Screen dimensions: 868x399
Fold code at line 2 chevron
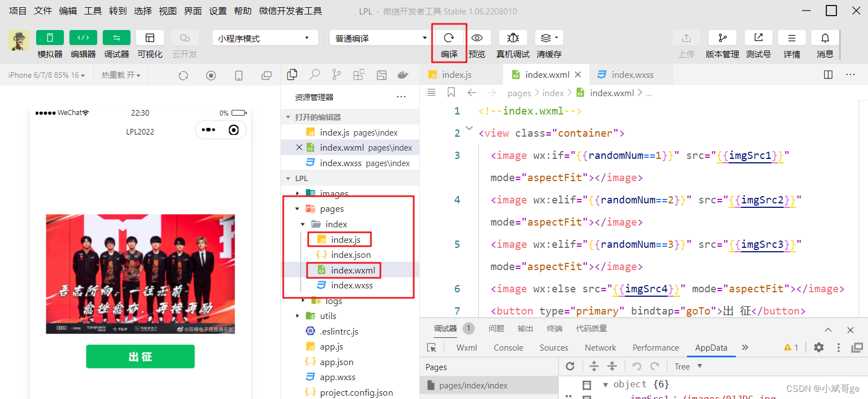pyautogui.click(x=469, y=128)
